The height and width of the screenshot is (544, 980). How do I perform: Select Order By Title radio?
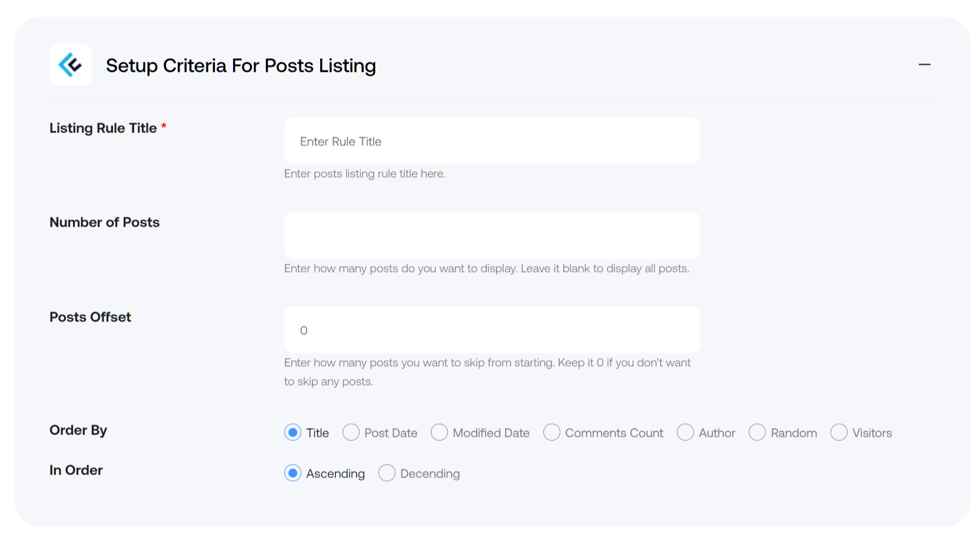(293, 433)
